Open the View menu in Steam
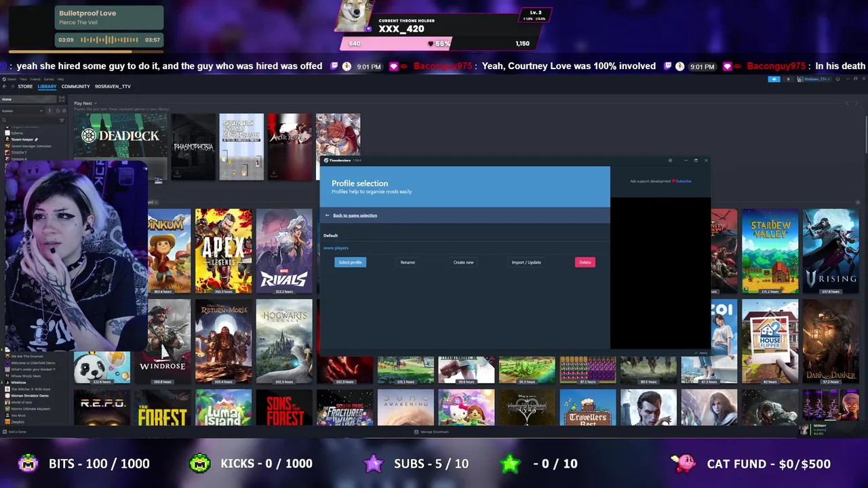 pos(23,79)
